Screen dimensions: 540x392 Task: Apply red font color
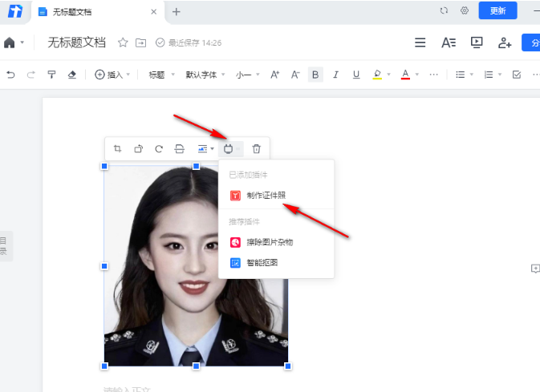pyautogui.click(x=405, y=75)
